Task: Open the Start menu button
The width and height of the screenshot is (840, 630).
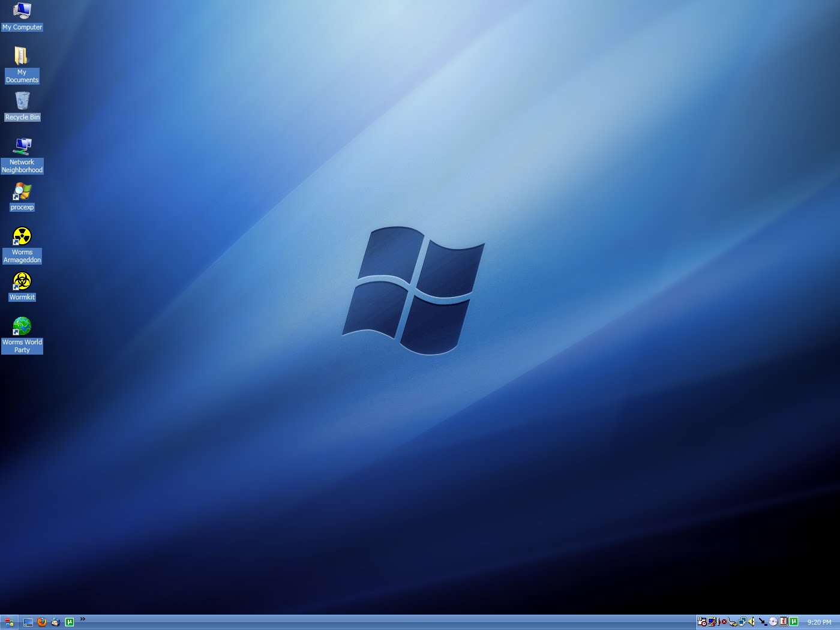Action: click(9, 622)
